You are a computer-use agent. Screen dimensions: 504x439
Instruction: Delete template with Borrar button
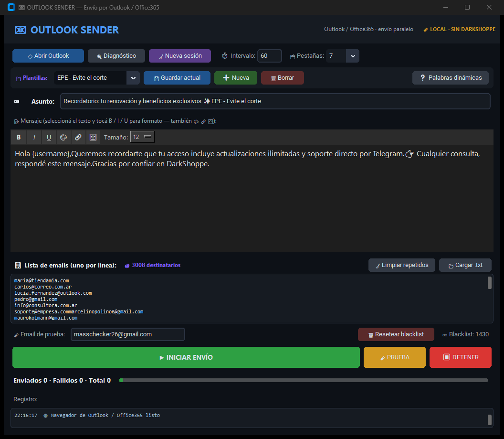(283, 78)
